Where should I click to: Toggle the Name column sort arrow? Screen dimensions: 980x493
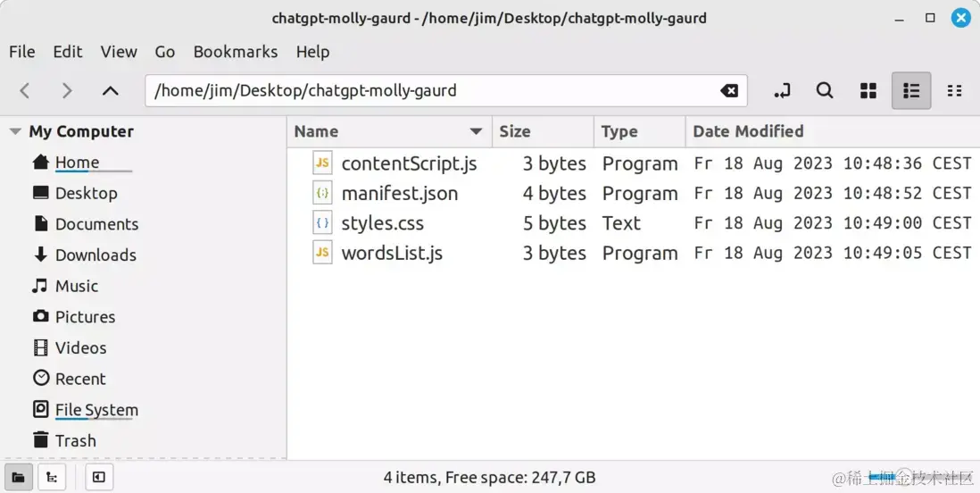477,131
